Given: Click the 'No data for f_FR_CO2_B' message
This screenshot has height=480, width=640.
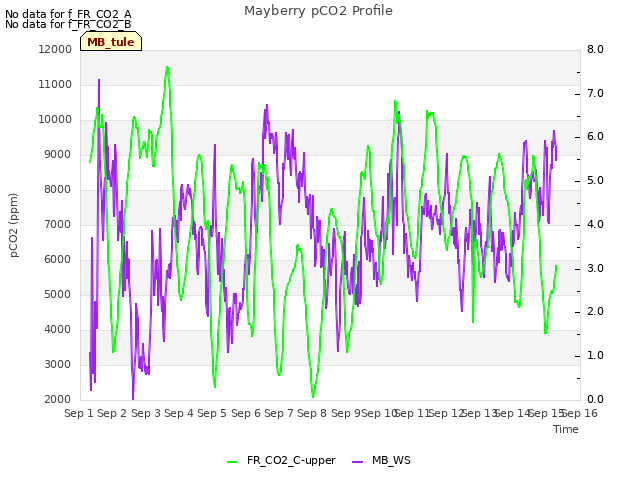Looking at the screenshot, I should (68, 24).
